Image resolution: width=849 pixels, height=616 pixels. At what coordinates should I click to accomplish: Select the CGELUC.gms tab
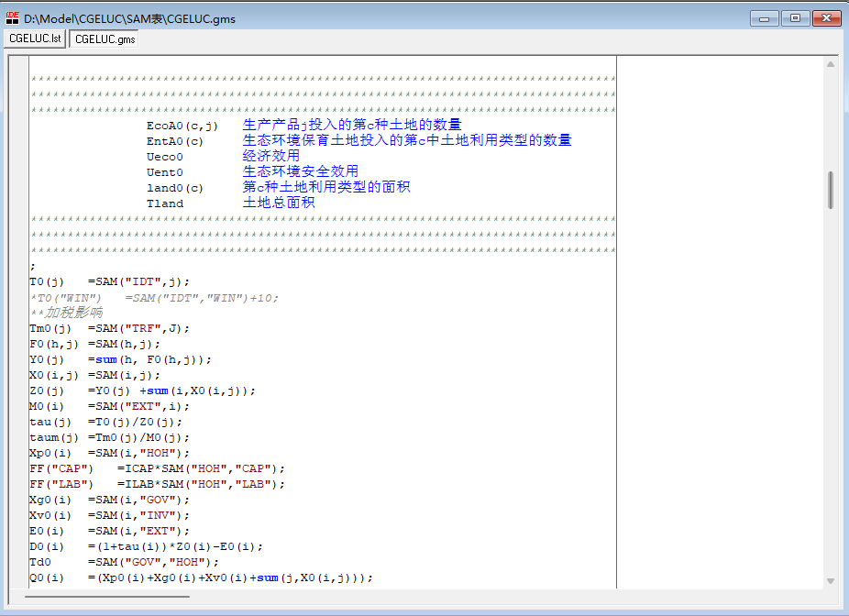tap(105, 39)
